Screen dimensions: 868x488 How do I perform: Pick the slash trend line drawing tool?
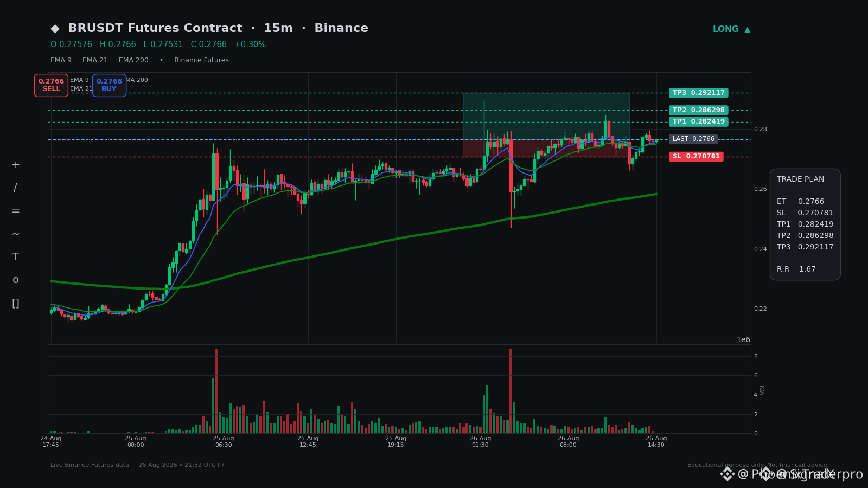(x=15, y=188)
